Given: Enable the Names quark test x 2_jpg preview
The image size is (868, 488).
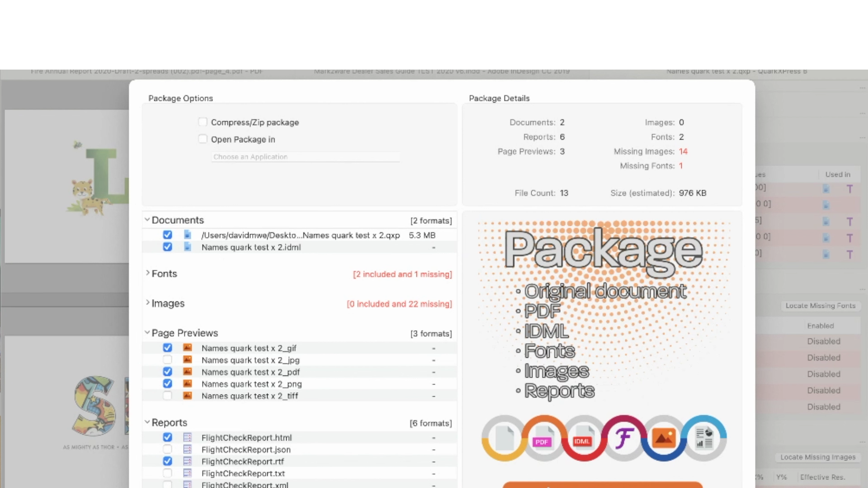Looking at the screenshot, I should tap(167, 359).
